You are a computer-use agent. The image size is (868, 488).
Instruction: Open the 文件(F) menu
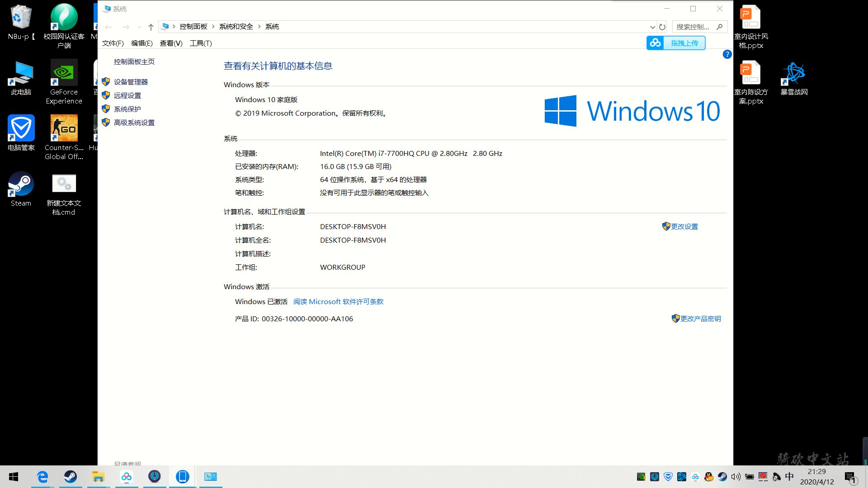click(x=113, y=43)
